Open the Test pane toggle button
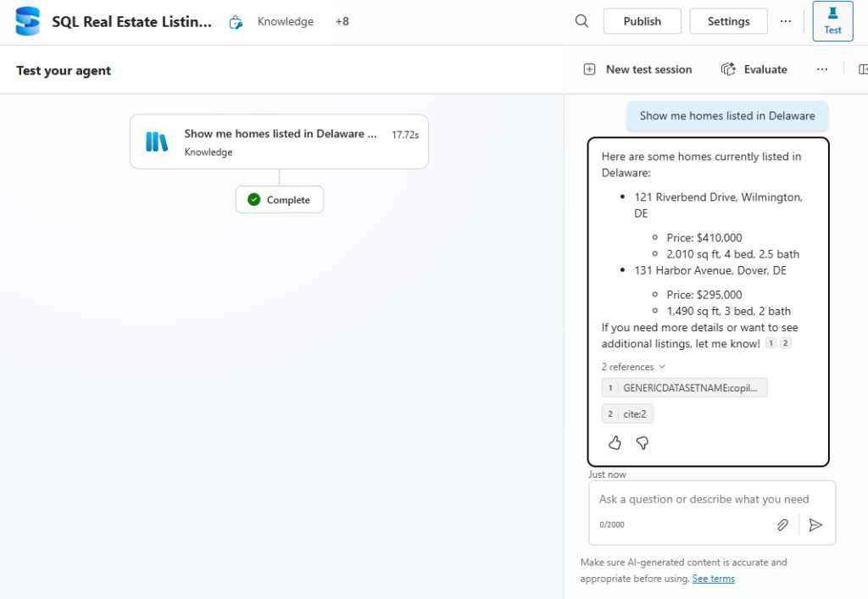The image size is (868, 599). (832, 21)
